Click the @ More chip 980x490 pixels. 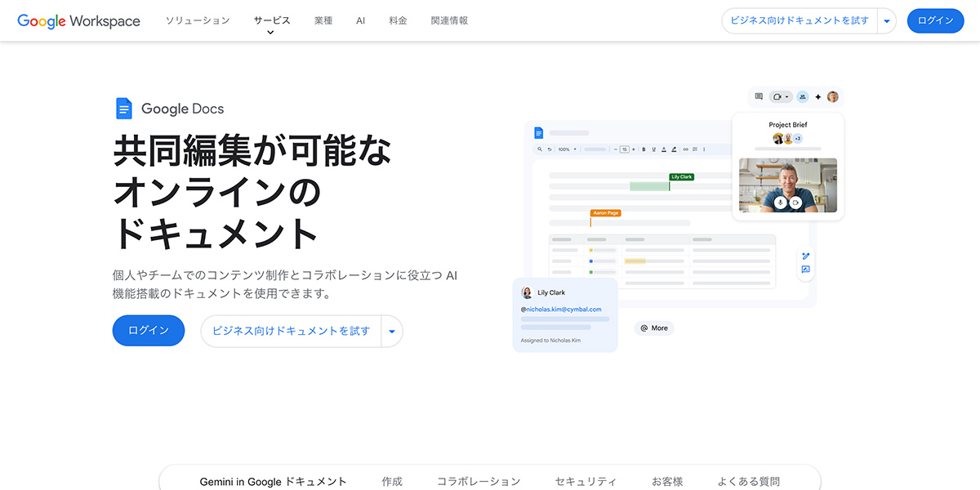(x=654, y=327)
